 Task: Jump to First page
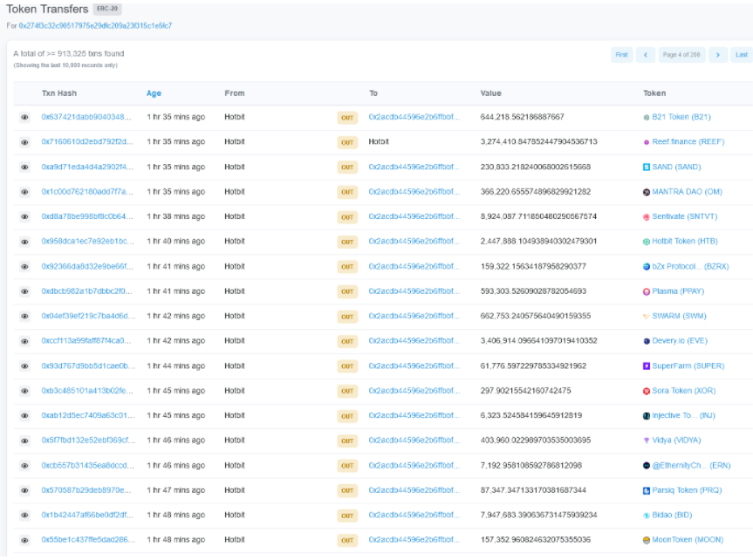coord(622,55)
